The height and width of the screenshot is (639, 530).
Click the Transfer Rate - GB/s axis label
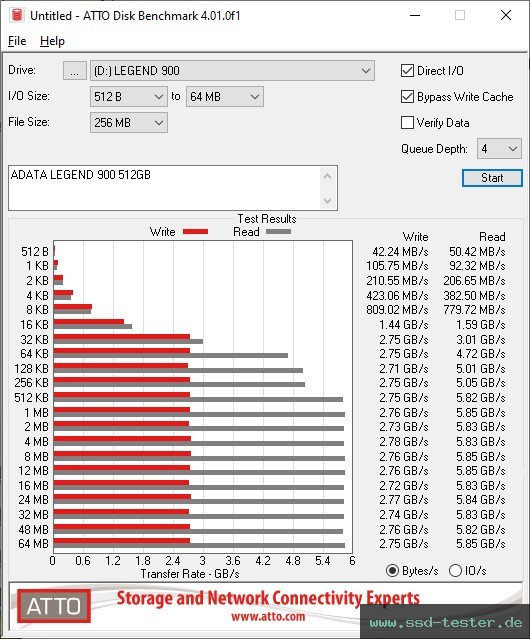(190, 574)
